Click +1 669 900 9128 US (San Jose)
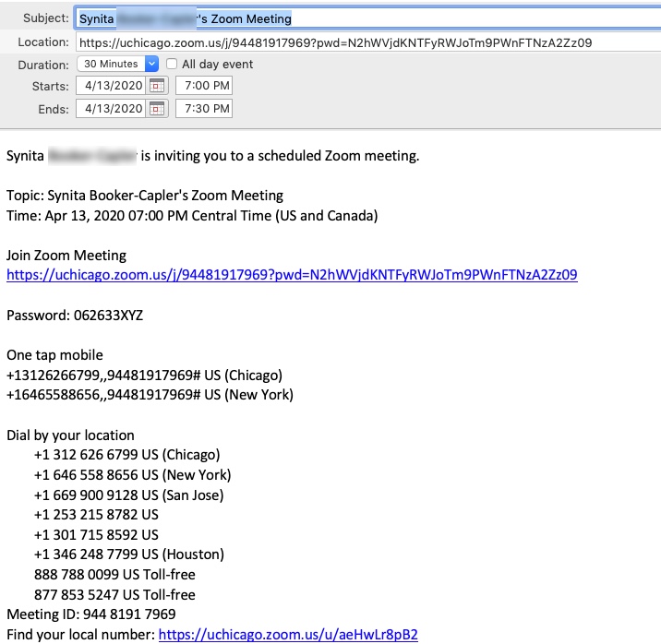Screen dimensions: 661x644 pos(128,495)
